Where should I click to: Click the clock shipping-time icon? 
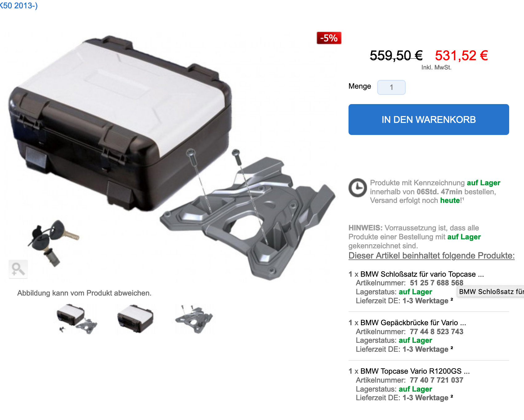click(358, 187)
